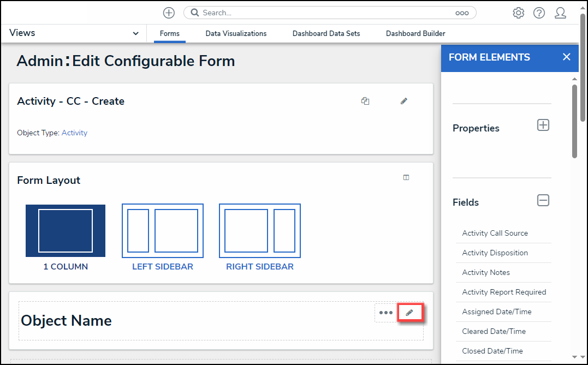Edit the Activity - CC - Create name
Screen dimensions: 588x365
click(x=404, y=101)
